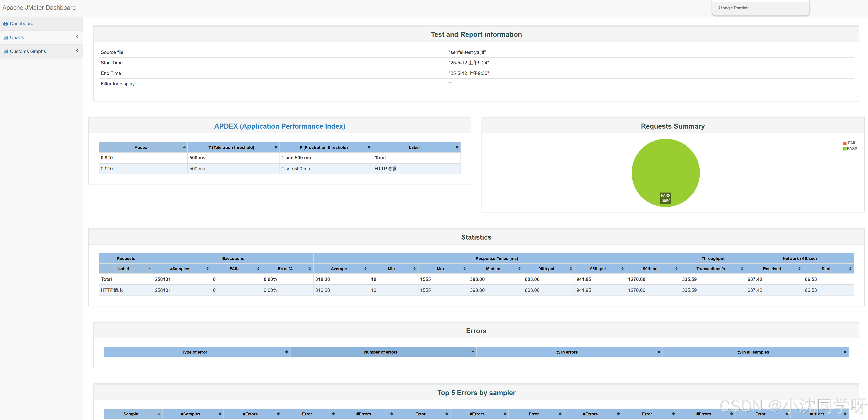Viewport: 868px width, 420px height.
Task: Click the Charts bar-graph icon
Action: (5, 37)
